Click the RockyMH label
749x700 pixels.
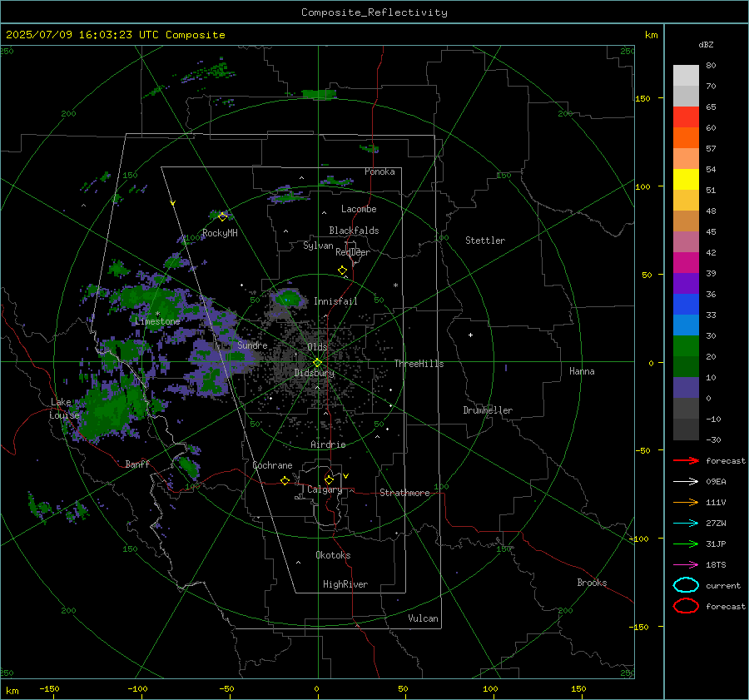pyautogui.click(x=220, y=233)
